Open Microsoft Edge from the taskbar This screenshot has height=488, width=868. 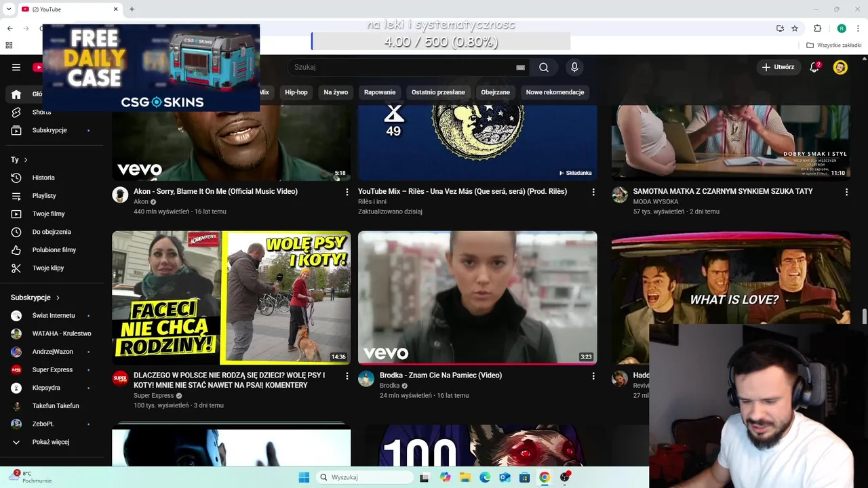point(485,477)
